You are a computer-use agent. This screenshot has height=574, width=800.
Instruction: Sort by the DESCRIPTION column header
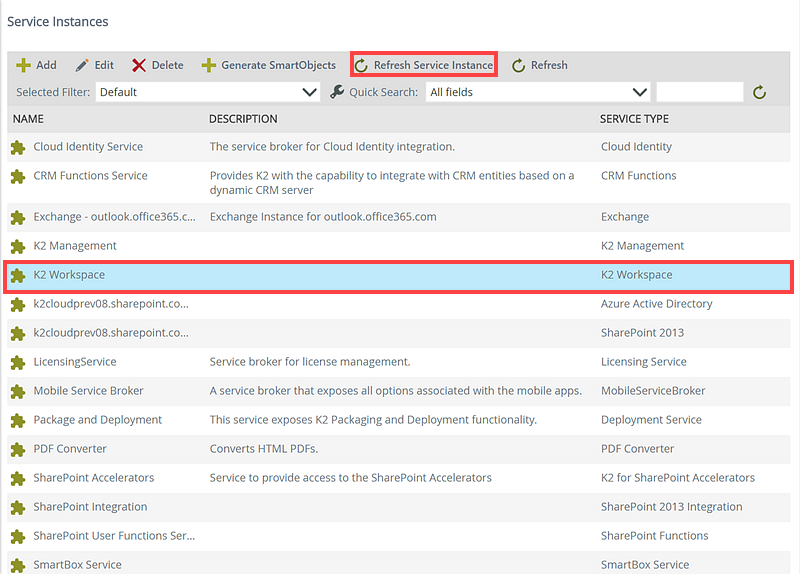coord(243,119)
